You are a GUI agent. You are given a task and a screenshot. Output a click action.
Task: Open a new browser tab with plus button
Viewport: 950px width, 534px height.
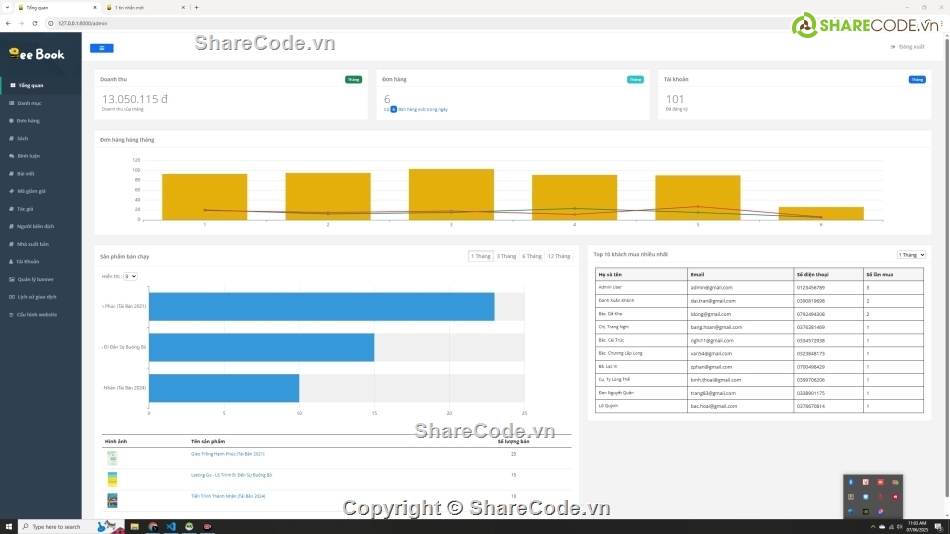click(x=196, y=7)
